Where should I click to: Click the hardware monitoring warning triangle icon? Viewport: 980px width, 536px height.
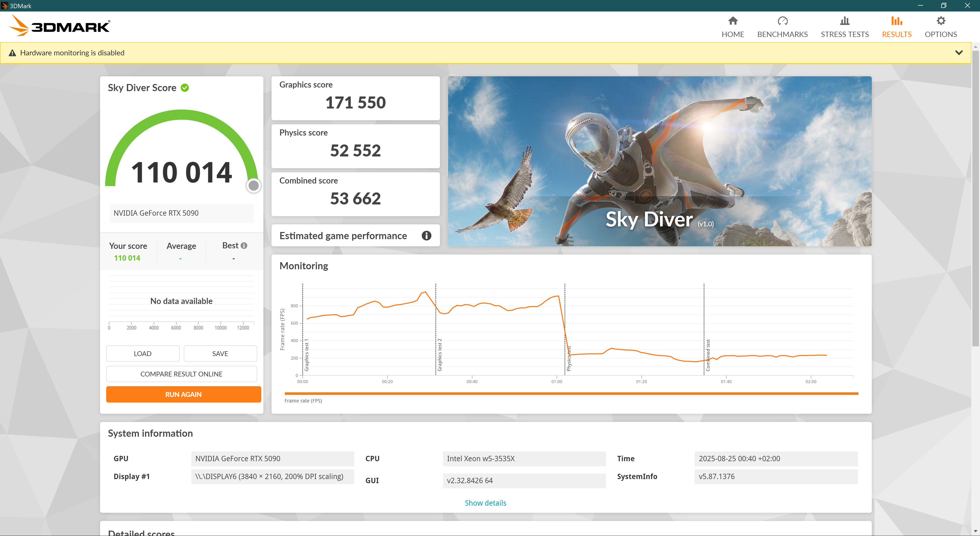(x=13, y=53)
